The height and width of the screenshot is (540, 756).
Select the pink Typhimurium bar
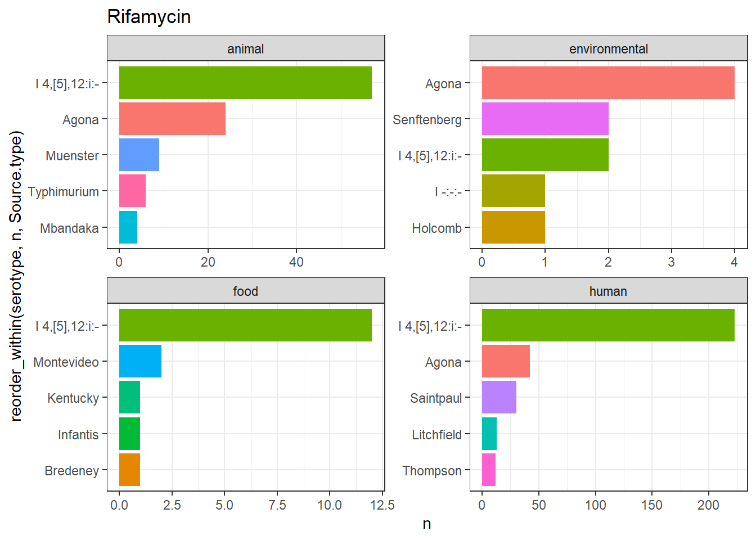click(x=132, y=191)
